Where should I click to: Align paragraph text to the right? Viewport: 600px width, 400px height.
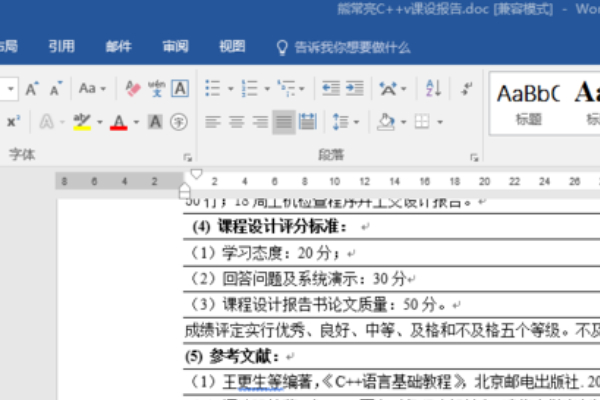pos(260,122)
